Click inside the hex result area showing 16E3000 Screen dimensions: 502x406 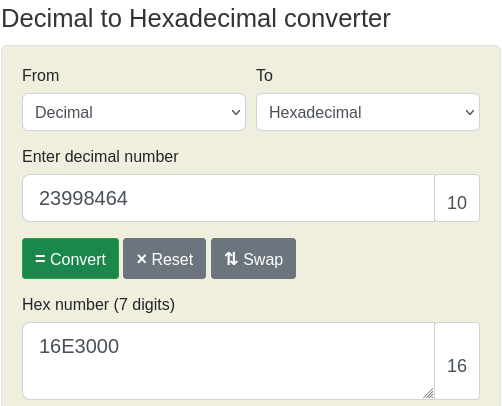tap(229, 361)
